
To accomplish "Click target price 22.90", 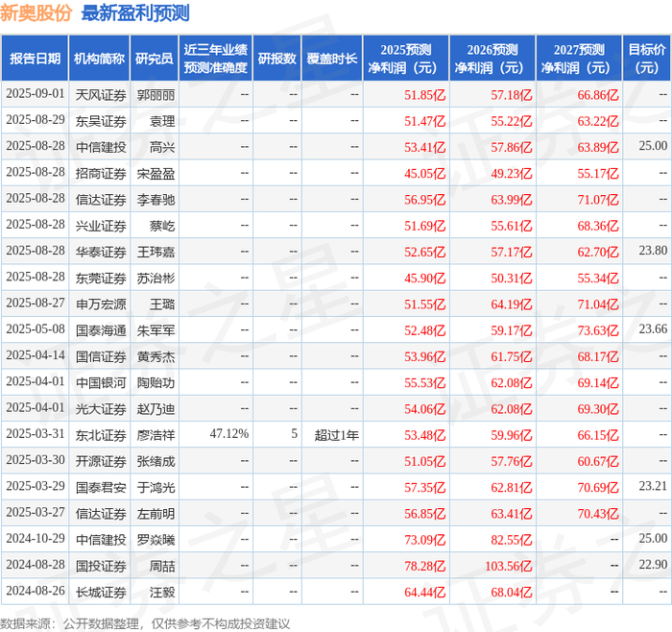I will pyautogui.click(x=653, y=564).
